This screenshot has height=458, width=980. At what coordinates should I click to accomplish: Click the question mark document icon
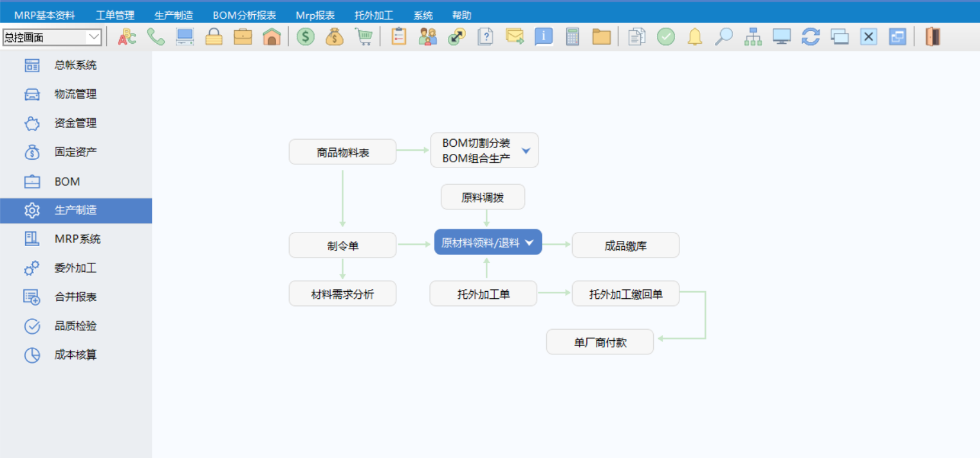point(486,37)
